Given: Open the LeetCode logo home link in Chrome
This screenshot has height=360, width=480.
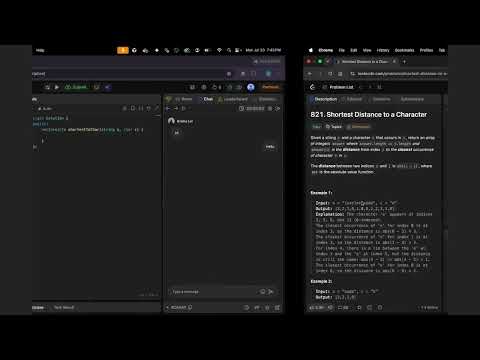Looking at the screenshot, I should click(312, 87).
